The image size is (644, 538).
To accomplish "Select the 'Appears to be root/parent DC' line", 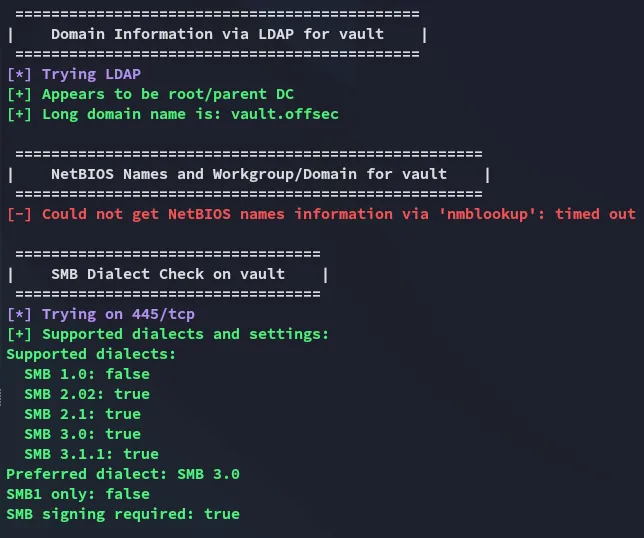I will tap(150, 94).
